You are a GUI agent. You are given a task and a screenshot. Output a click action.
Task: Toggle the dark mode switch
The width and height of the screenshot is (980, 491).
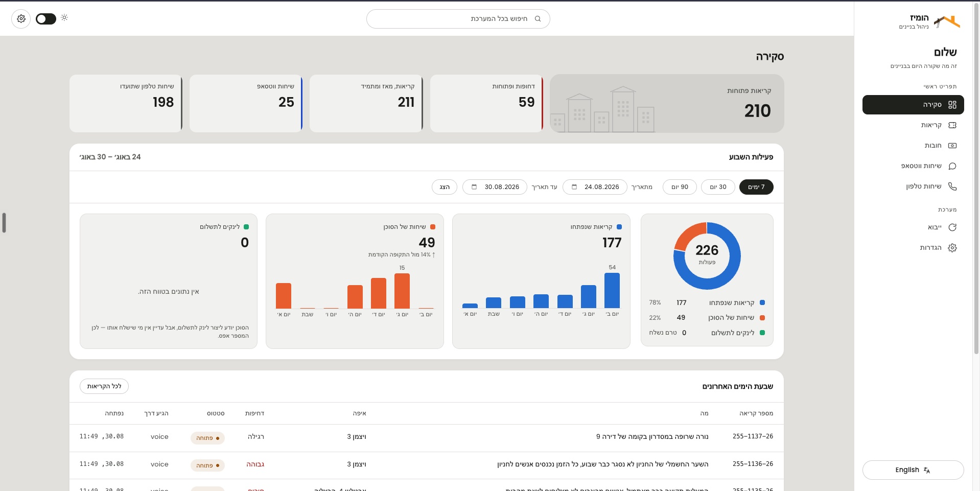(46, 19)
